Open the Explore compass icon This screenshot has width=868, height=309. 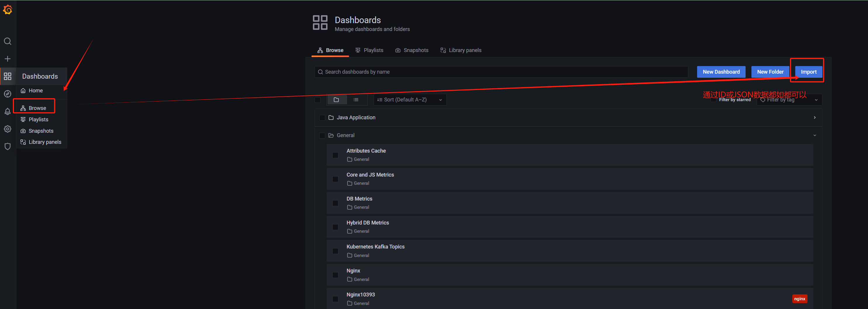(7, 94)
